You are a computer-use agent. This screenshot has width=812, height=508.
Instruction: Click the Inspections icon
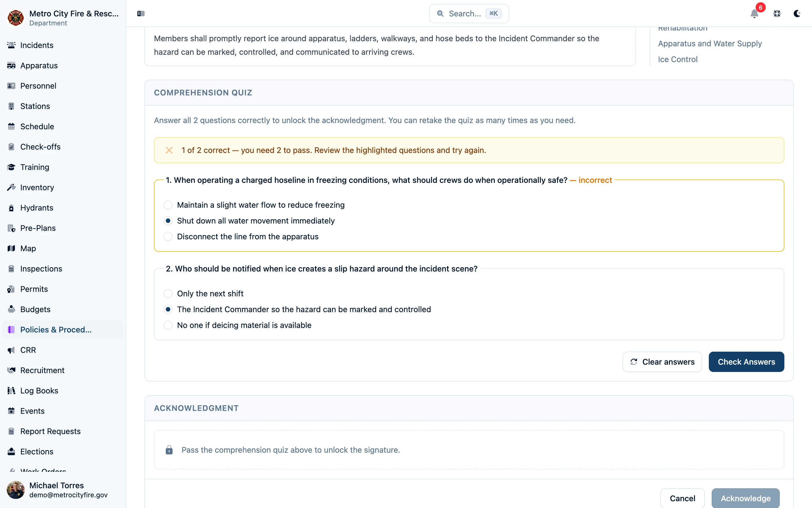point(11,269)
